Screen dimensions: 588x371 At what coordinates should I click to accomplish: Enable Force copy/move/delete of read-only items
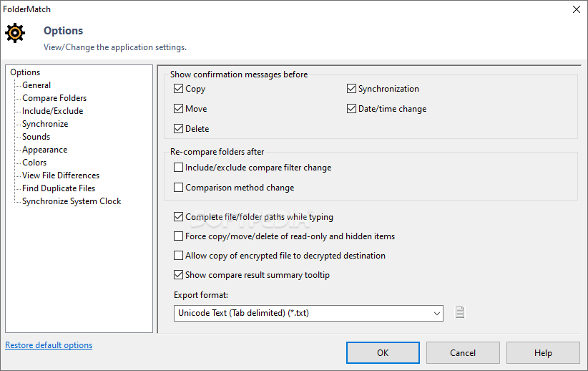click(x=179, y=236)
